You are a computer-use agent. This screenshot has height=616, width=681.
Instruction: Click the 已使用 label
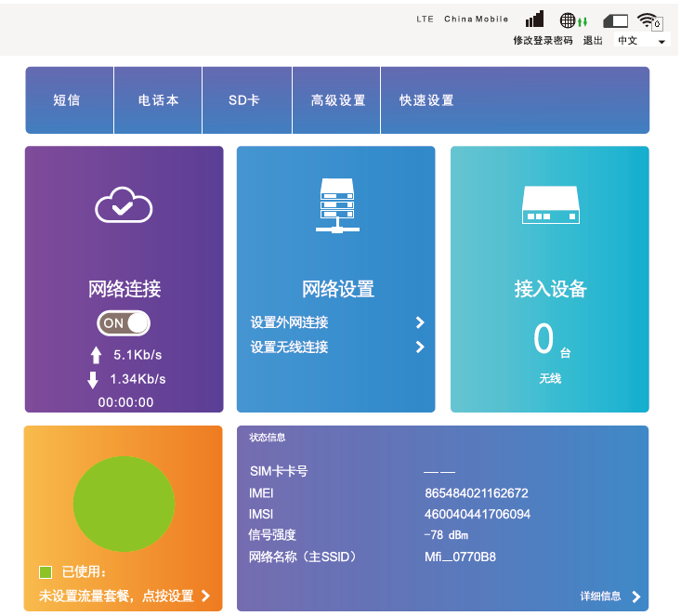(x=84, y=572)
